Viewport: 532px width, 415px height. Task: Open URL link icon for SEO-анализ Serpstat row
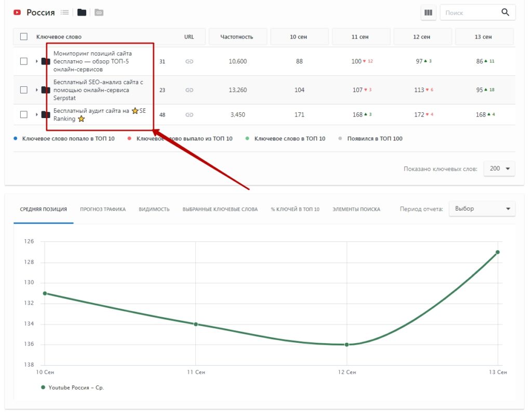coord(189,90)
